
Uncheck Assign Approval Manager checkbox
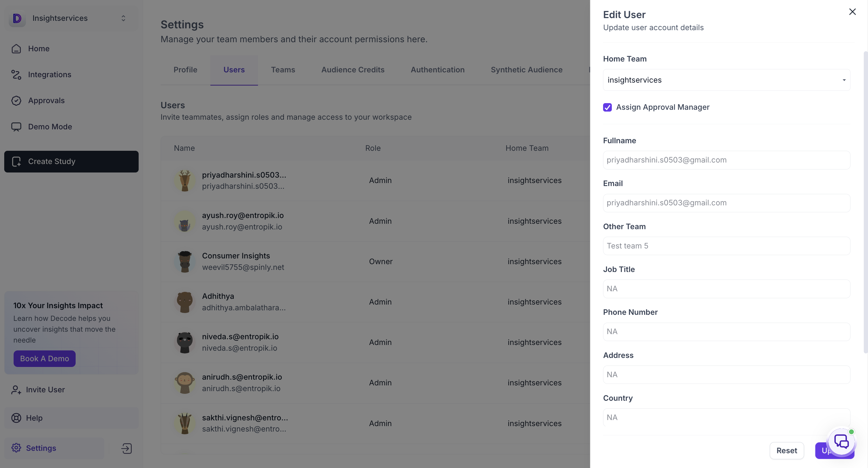[607, 107]
